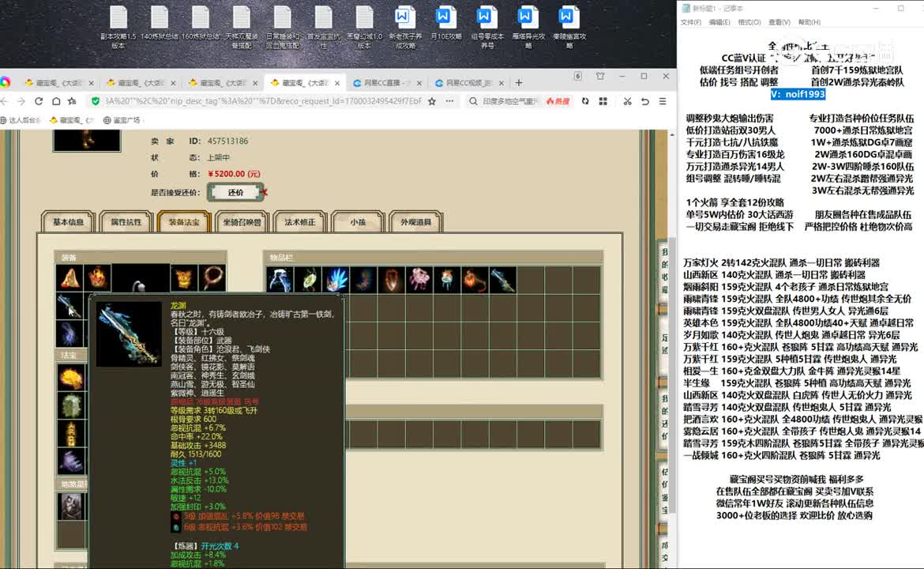The height and width of the screenshot is (569, 924).
Task: Open 达人后台 bookmark
Action: (21, 120)
